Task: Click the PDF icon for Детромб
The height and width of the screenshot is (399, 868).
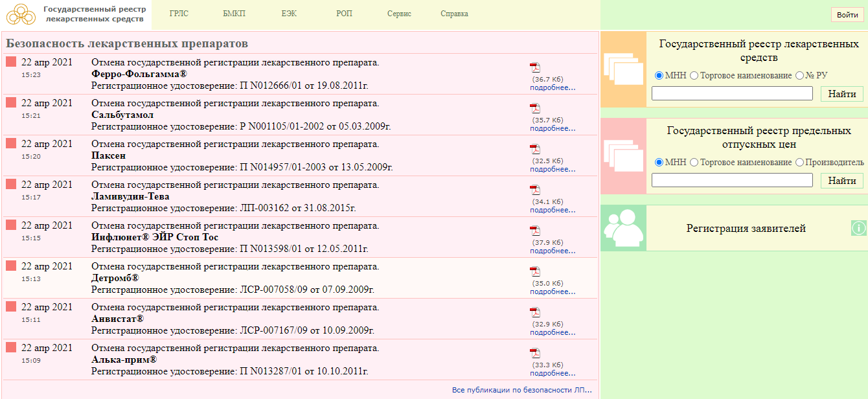Action: (535, 271)
